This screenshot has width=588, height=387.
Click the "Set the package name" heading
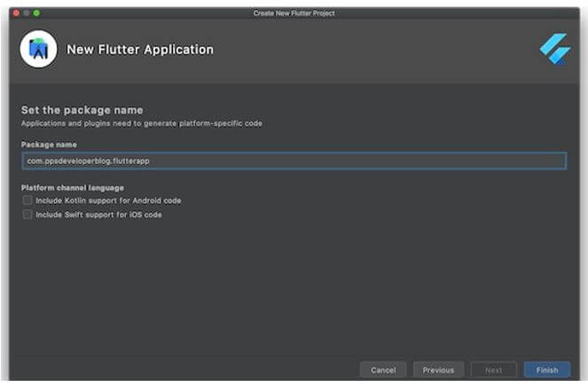(x=82, y=110)
